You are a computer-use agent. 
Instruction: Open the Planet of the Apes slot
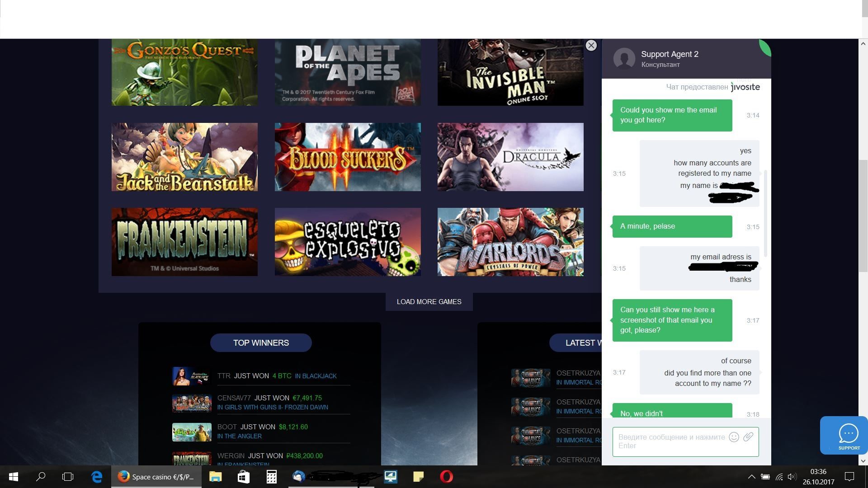(x=348, y=72)
